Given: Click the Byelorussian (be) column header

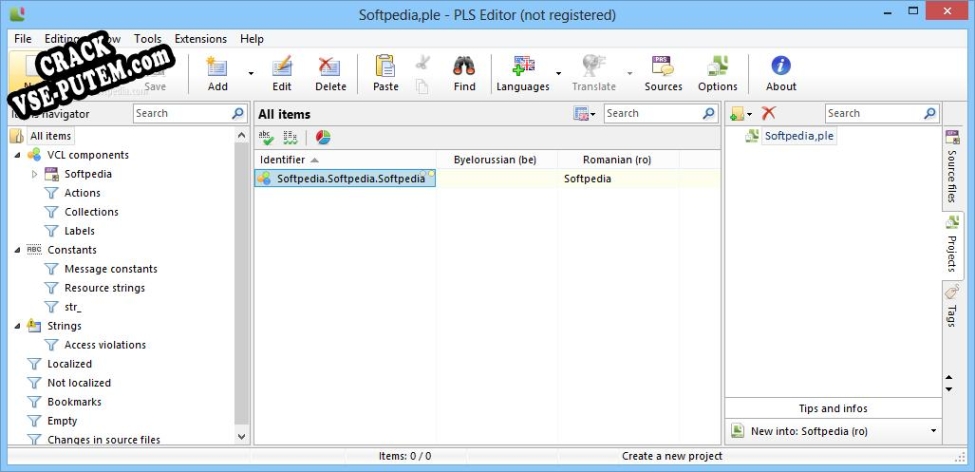Looking at the screenshot, I should point(496,160).
